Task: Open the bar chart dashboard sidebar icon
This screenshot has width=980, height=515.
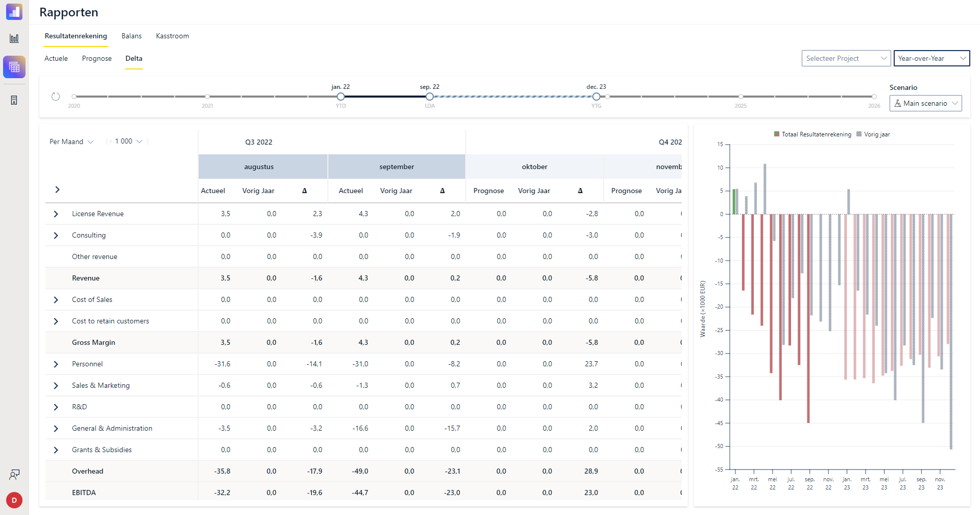Action: 14,38
